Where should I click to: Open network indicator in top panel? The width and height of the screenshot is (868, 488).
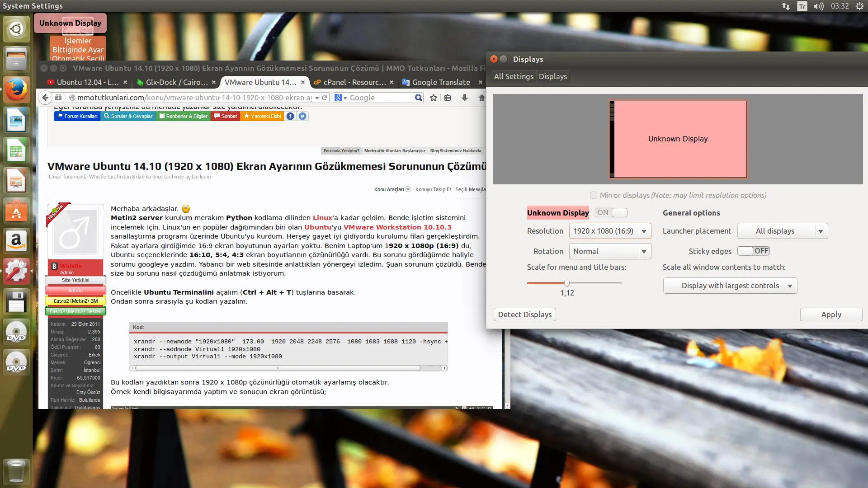[x=786, y=6]
